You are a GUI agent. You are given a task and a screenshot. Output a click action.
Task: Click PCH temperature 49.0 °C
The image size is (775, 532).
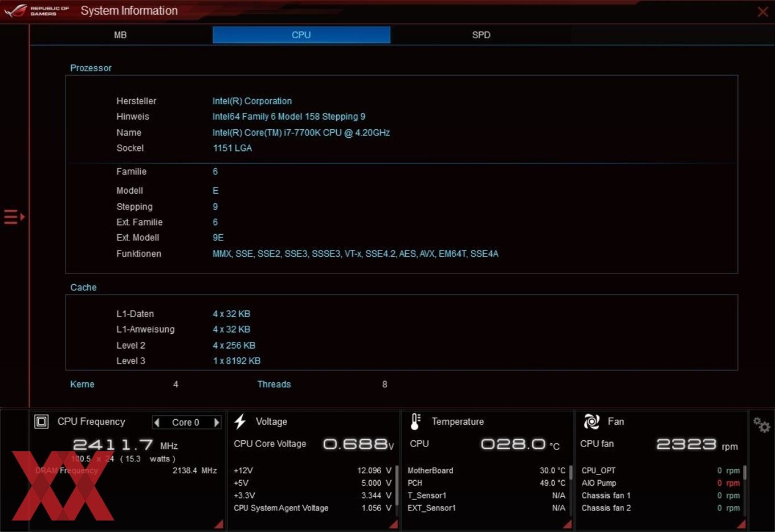tap(552, 483)
